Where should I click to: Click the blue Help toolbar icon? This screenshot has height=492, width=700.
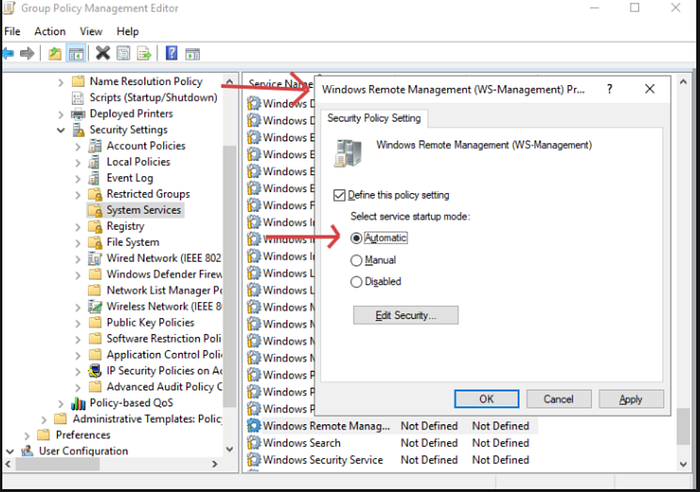click(171, 53)
